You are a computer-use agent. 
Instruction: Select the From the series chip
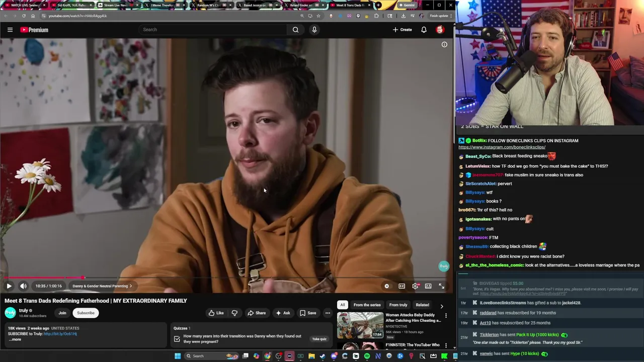tap(367, 305)
